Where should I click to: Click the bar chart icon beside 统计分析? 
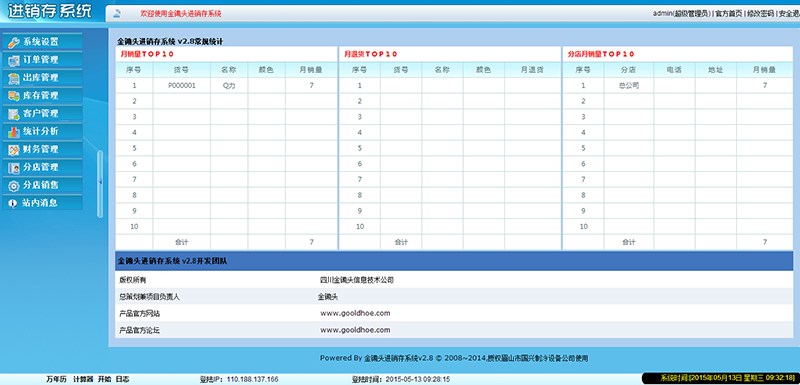coord(14,132)
